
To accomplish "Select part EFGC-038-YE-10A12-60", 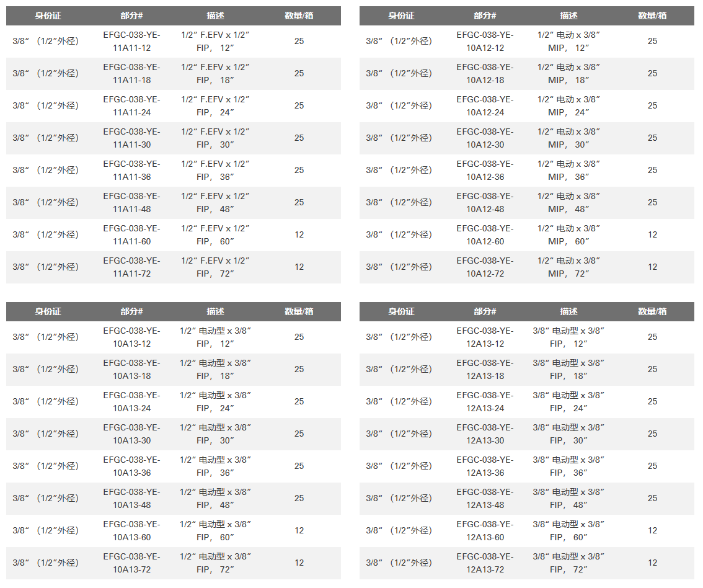I will pos(485,235).
